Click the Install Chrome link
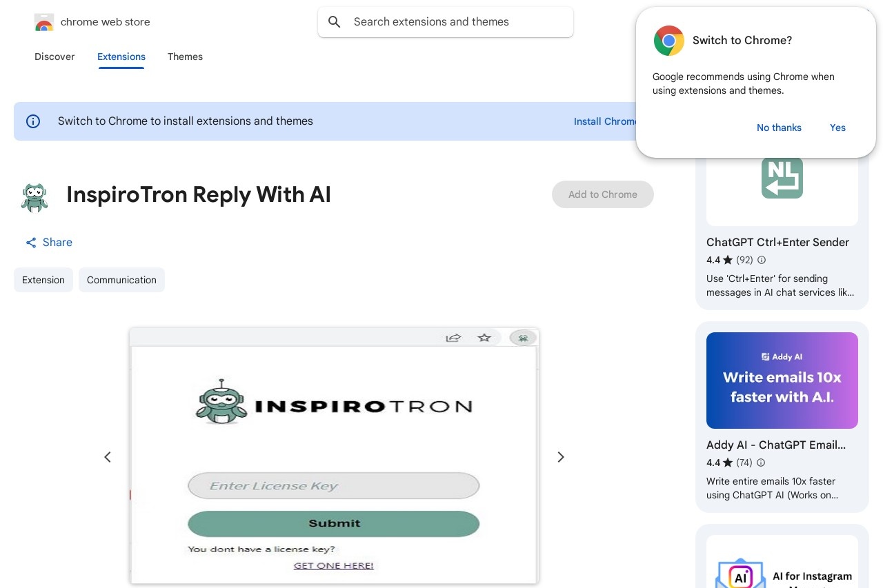Image resolution: width=883 pixels, height=588 pixels. coord(605,121)
